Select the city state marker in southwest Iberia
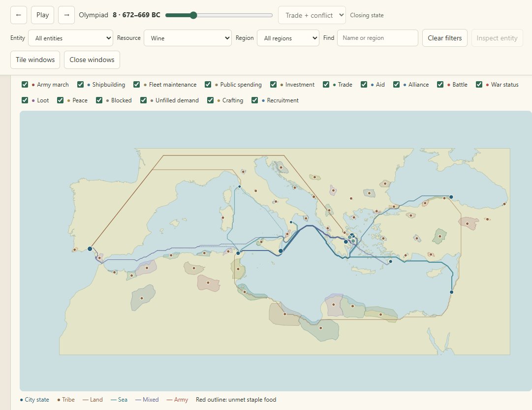Screen dimensions: 532x410 (x=90, y=249)
